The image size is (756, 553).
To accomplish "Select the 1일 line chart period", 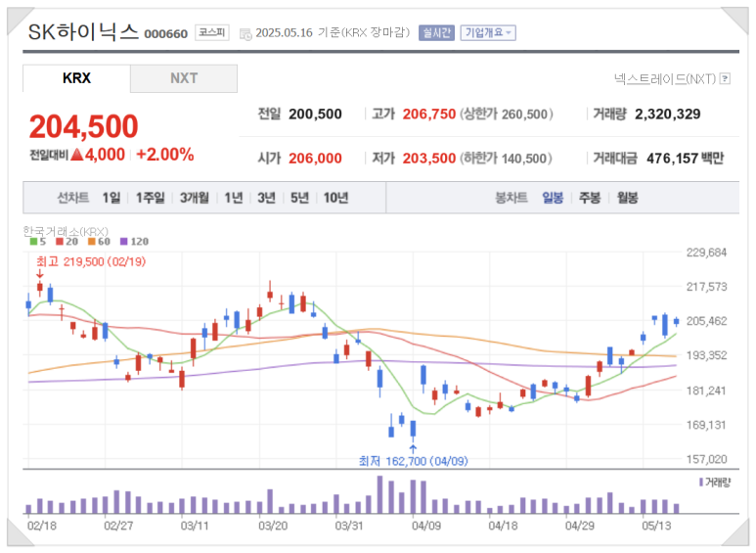I will point(111,198).
